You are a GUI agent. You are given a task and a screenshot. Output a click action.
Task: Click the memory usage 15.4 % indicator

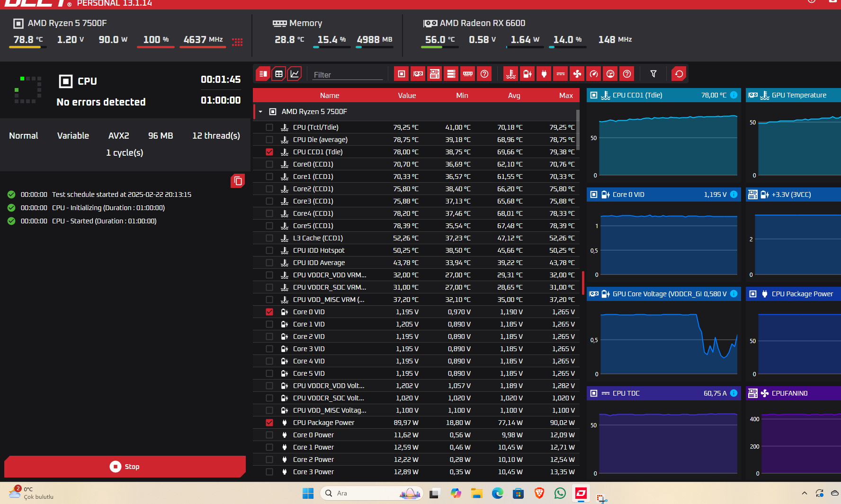click(331, 41)
